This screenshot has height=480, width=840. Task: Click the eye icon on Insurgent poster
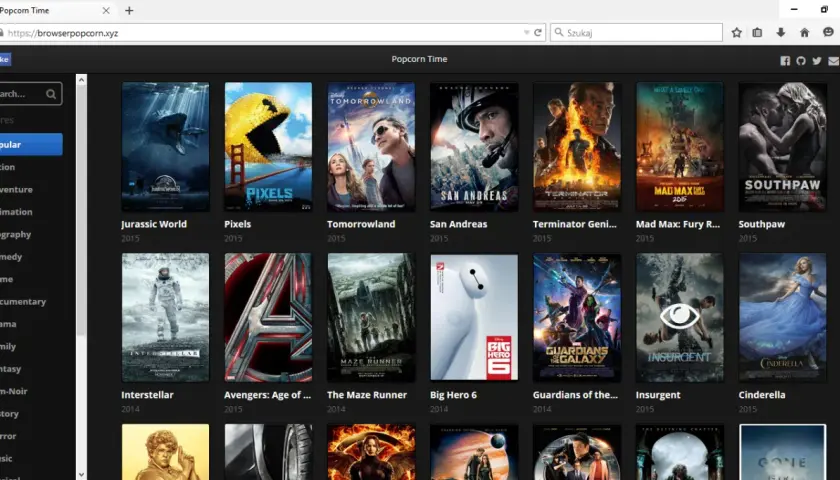(680, 316)
